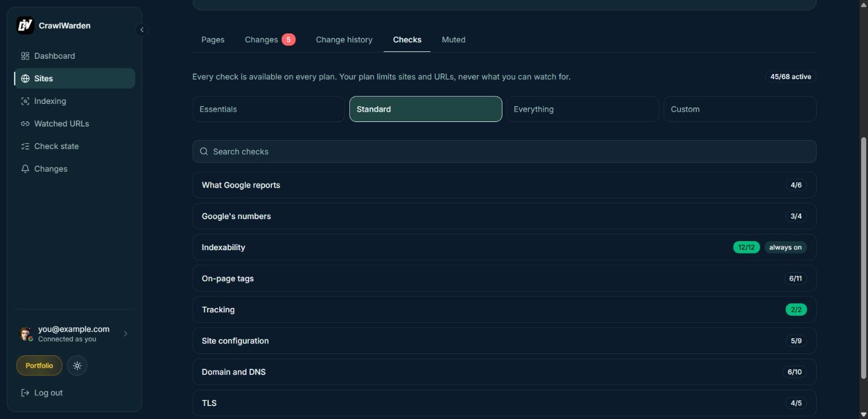
Task: Click the 6/10 count badge
Action: pyautogui.click(x=795, y=372)
